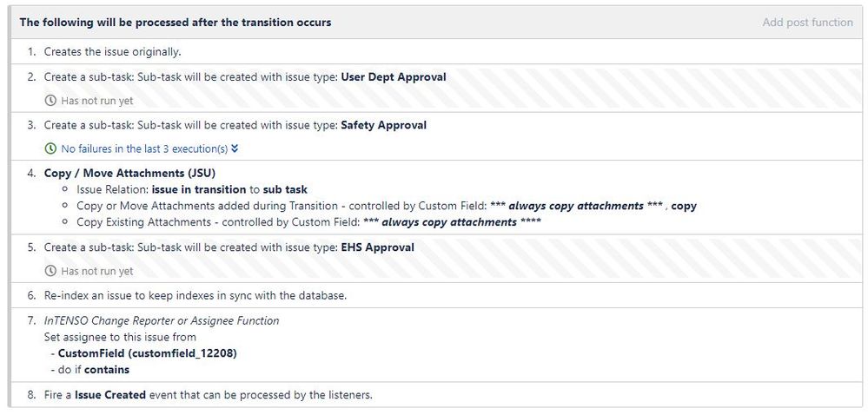868x415 pixels.
Task: Click the green clock icon under Safety Approval
Action: (50, 148)
